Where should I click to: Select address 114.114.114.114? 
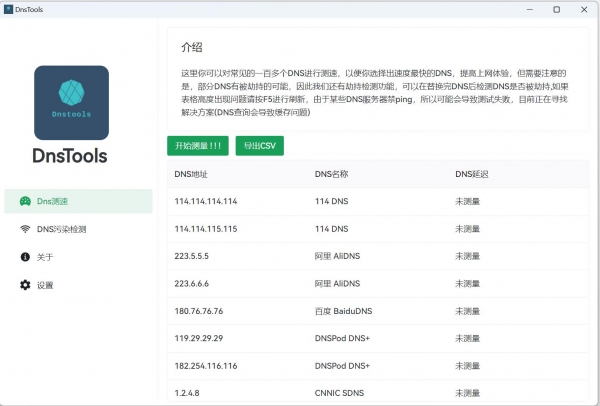[206, 201]
